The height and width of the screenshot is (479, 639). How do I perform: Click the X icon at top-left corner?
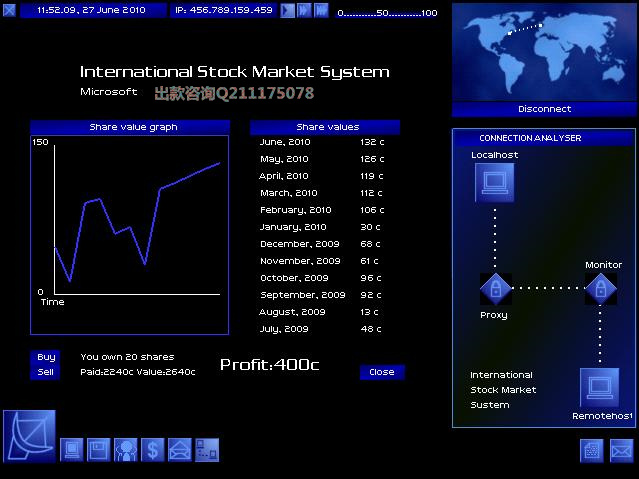pyautogui.click(x=9, y=10)
